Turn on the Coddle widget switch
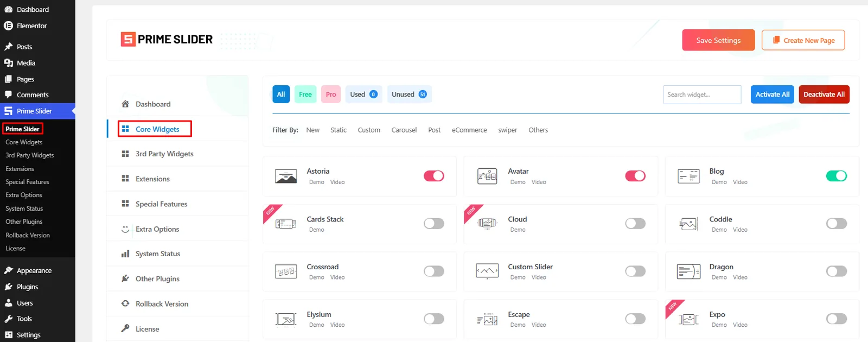The height and width of the screenshot is (342, 868). [x=837, y=224]
